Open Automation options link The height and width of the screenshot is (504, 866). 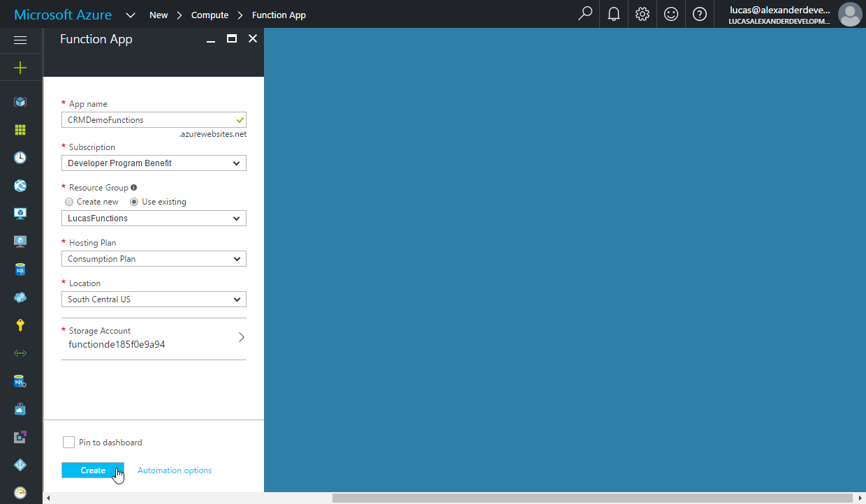[175, 470]
